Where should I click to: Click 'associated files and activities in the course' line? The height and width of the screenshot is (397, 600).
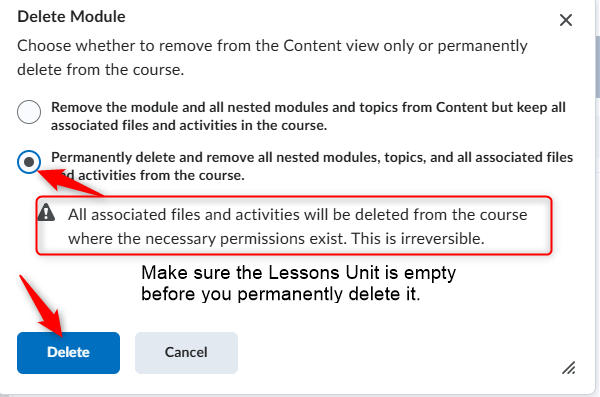189,126
